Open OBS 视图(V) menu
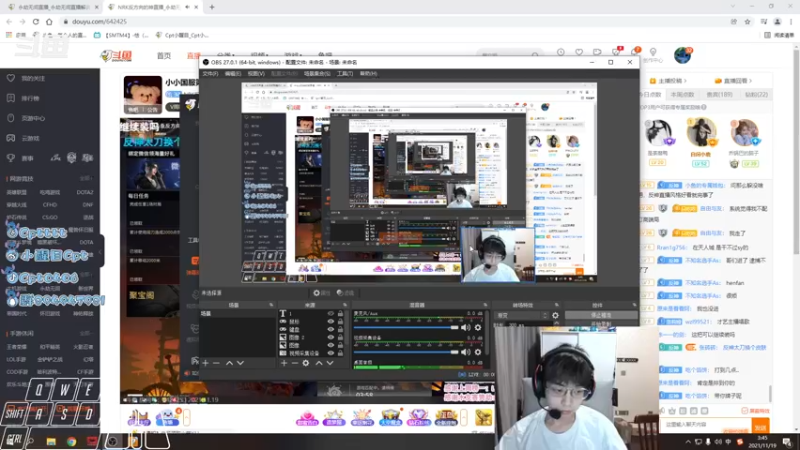800x450 pixels. pyautogui.click(x=256, y=74)
